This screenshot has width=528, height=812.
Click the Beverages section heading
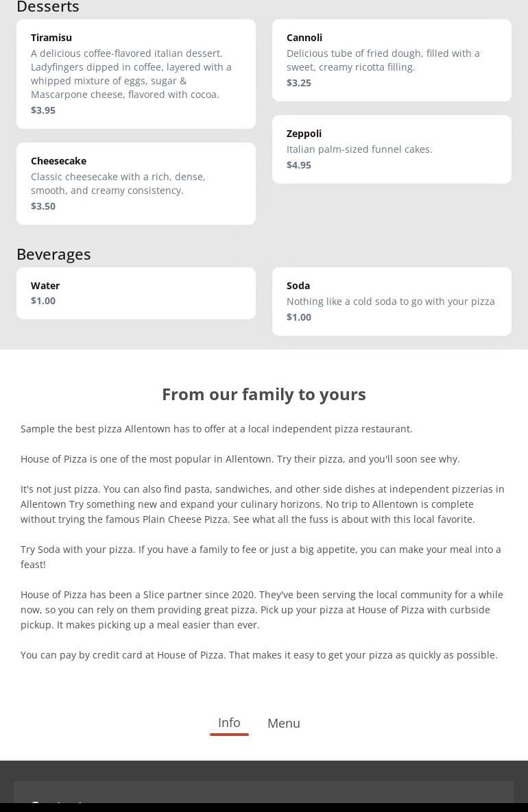pos(53,254)
